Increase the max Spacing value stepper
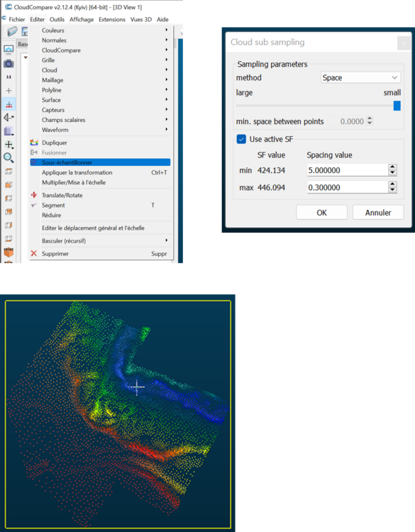This screenshot has width=415, height=532. pyautogui.click(x=392, y=184)
